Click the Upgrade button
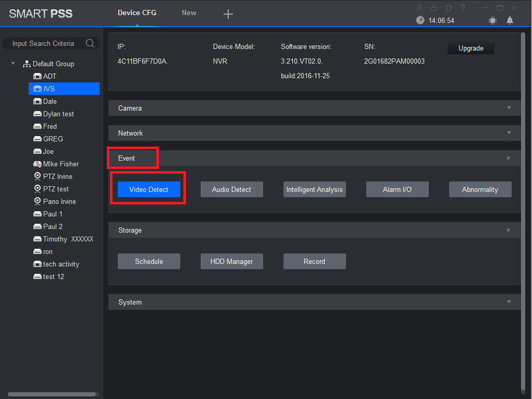The height and width of the screenshot is (399, 532). (471, 48)
